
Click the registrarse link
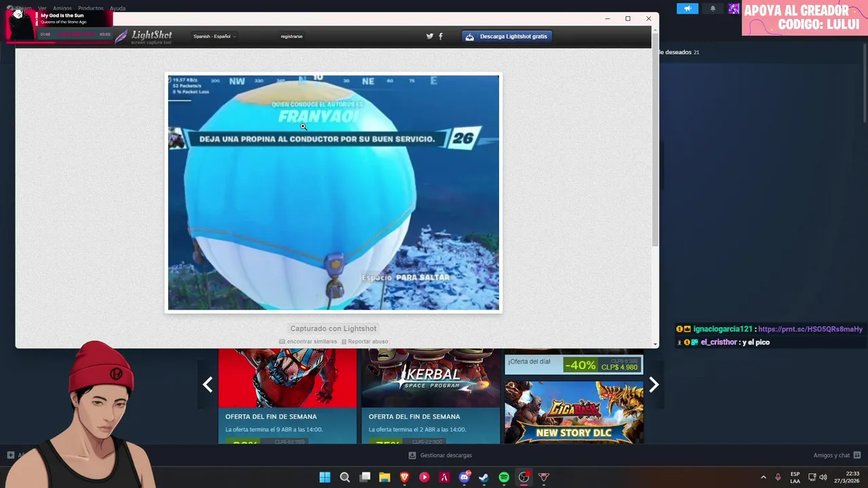coord(292,37)
